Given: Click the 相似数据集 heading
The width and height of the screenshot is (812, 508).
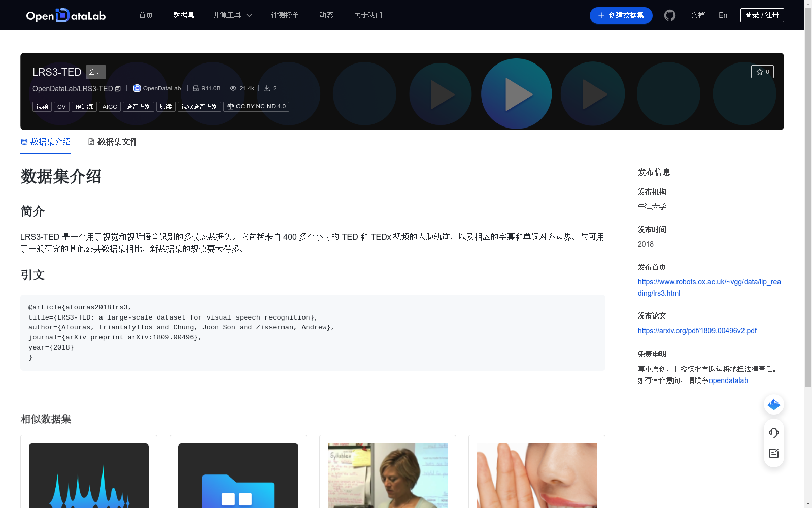Looking at the screenshot, I should (x=46, y=419).
